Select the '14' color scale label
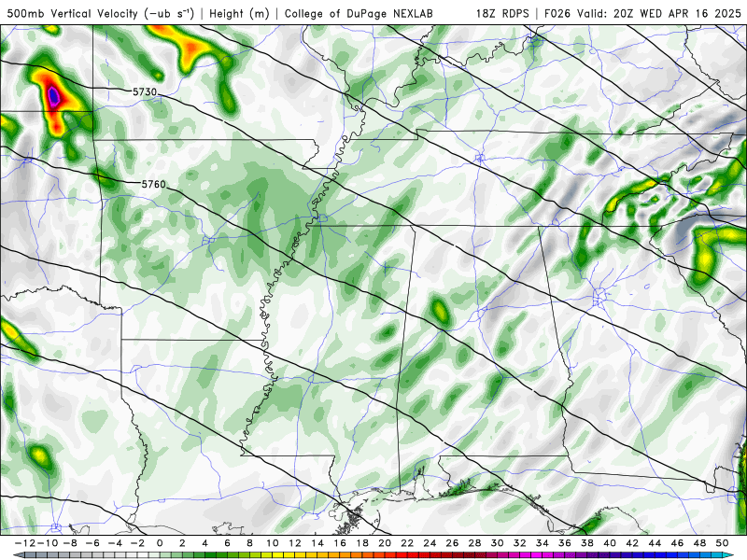This screenshot has height=560, width=747. point(317,543)
